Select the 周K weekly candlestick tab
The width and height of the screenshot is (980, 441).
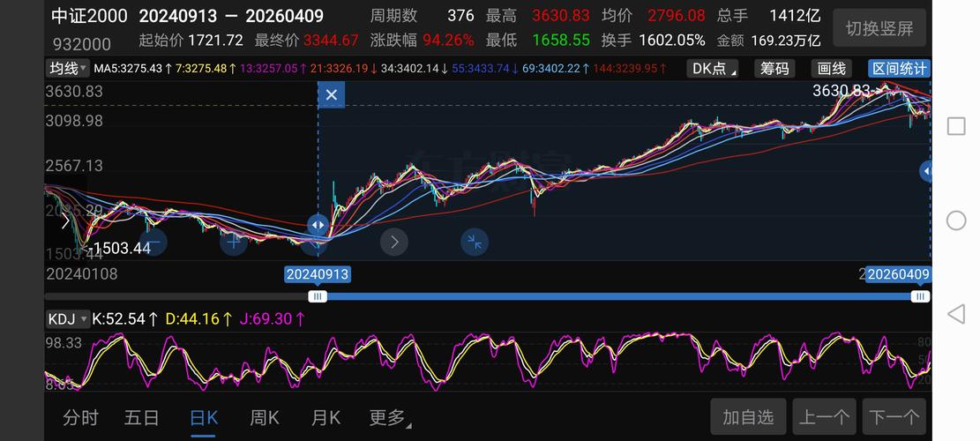click(x=265, y=417)
